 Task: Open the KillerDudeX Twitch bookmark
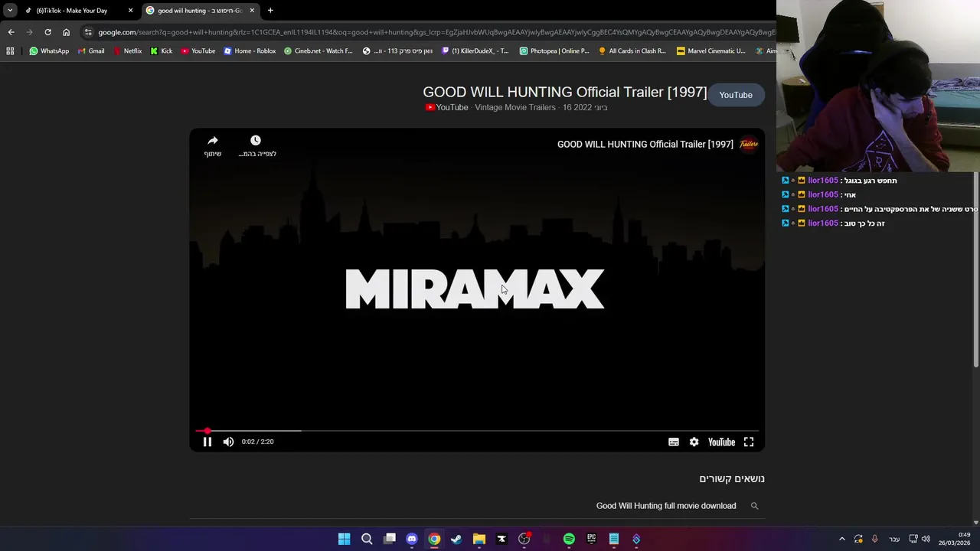point(475,51)
